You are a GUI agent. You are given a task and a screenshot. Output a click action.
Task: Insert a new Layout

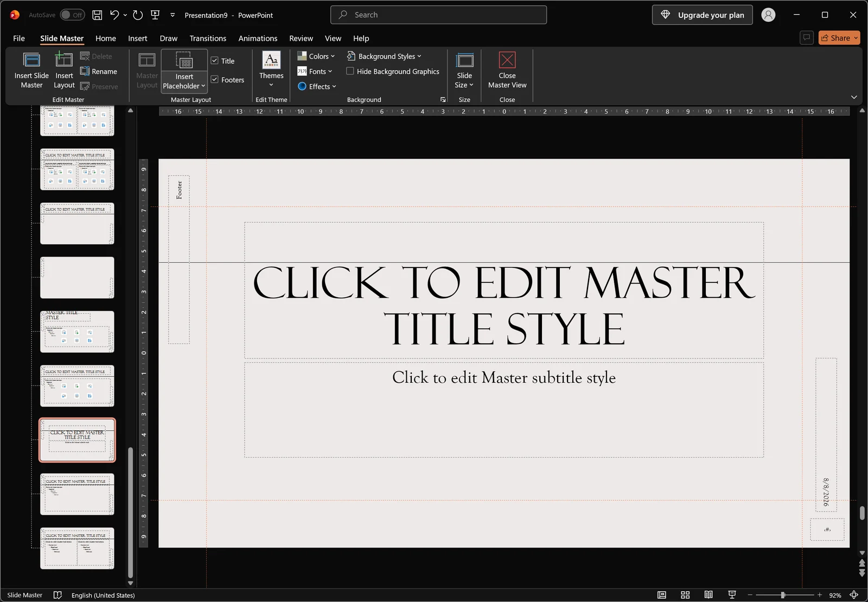(x=64, y=71)
